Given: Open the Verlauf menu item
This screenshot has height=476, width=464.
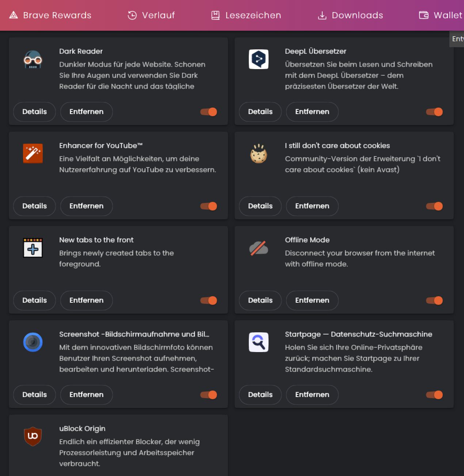Looking at the screenshot, I should (x=151, y=15).
